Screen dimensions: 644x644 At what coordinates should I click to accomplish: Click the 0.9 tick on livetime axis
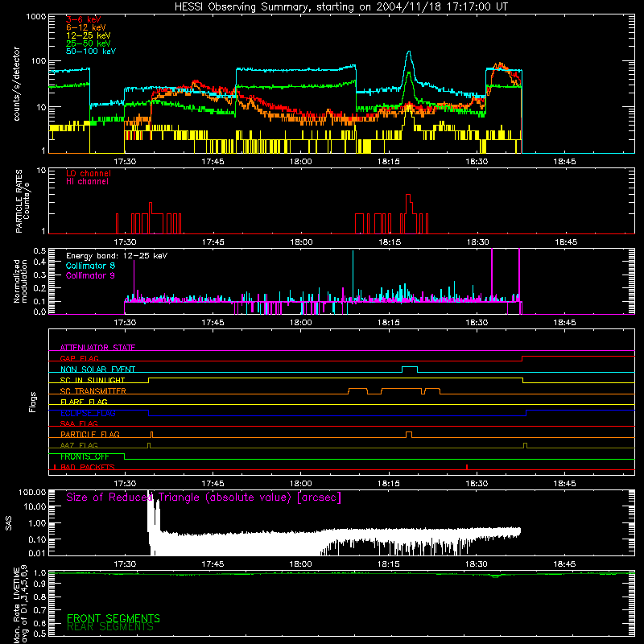(x=39, y=583)
